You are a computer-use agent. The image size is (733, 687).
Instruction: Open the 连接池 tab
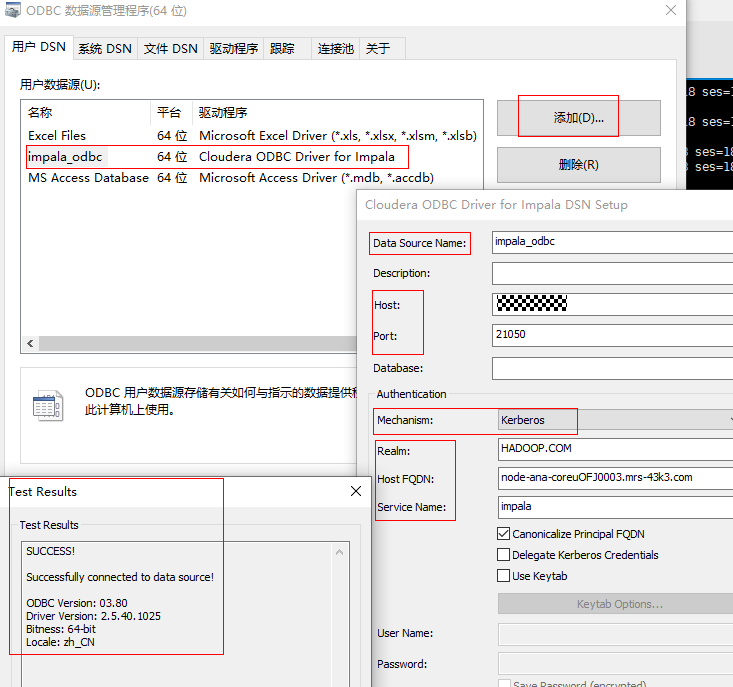[336, 48]
